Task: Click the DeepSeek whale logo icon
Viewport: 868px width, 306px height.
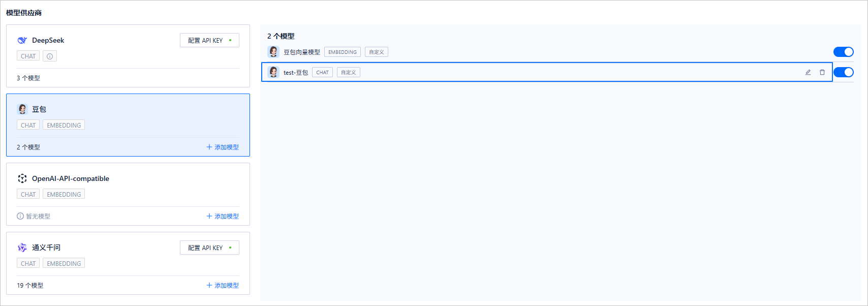Action: (22, 40)
